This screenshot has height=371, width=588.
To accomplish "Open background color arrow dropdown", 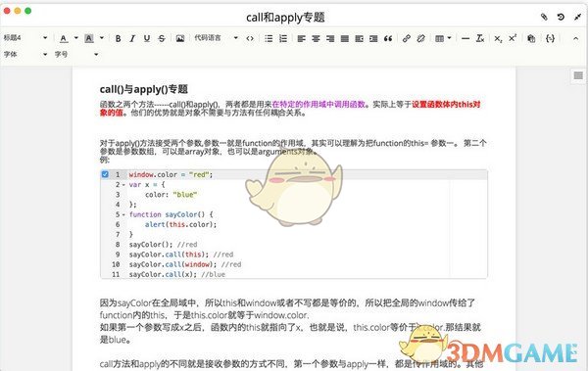I will tap(102, 38).
